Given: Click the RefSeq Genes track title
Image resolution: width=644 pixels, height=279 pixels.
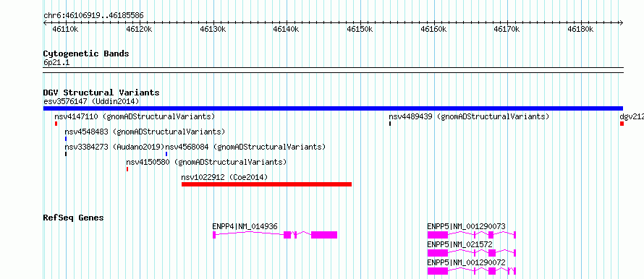Looking at the screenshot, I should (73, 218).
